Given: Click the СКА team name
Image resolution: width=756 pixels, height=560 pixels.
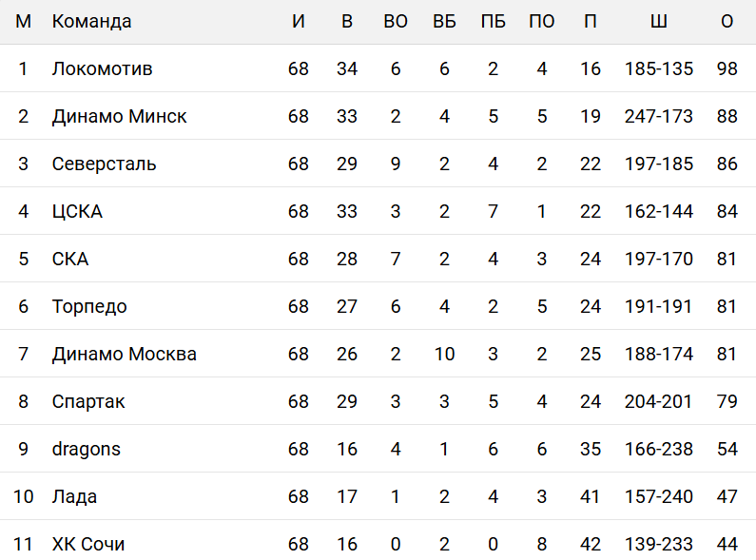Looking at the screenshot, I should point(70,259).
